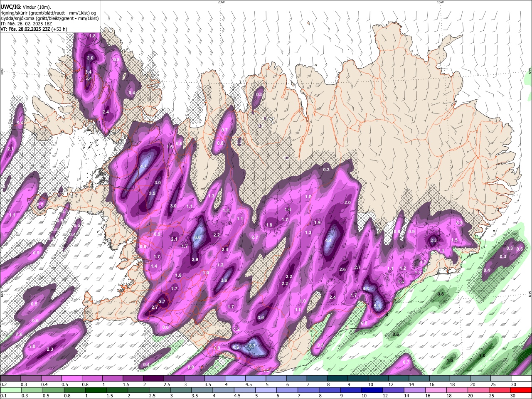Click the '20W' longitude label
The width and height of the screenshot is (532, 399).
(221, 2)
